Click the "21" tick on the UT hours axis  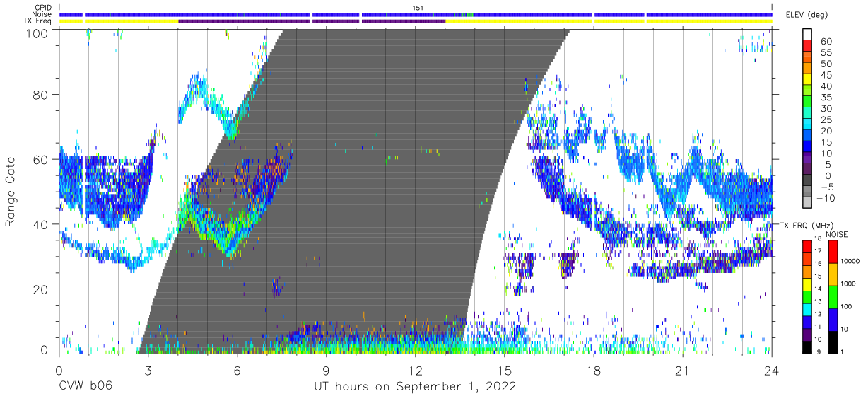[x=682, y=371]
